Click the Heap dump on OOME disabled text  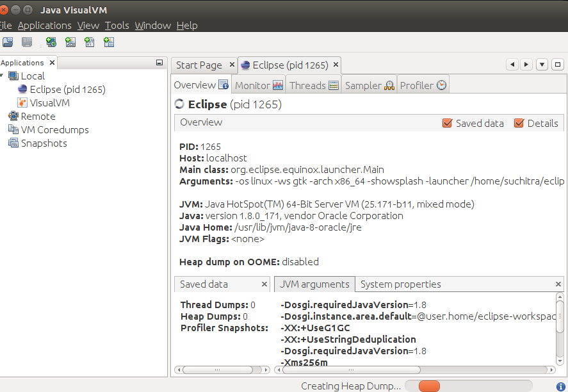tap(249, 261)
